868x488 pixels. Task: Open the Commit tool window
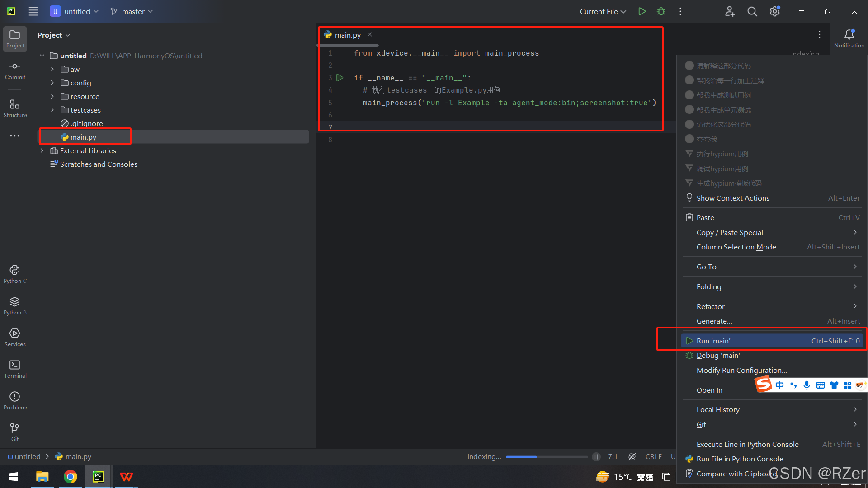(x=15, y=71)
